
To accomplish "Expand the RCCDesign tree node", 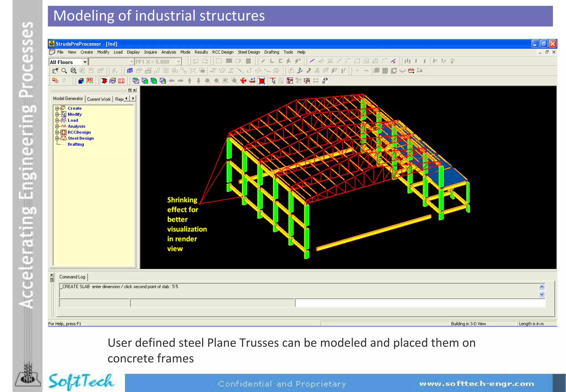I will pyautogui.click(x=57, y=132).
